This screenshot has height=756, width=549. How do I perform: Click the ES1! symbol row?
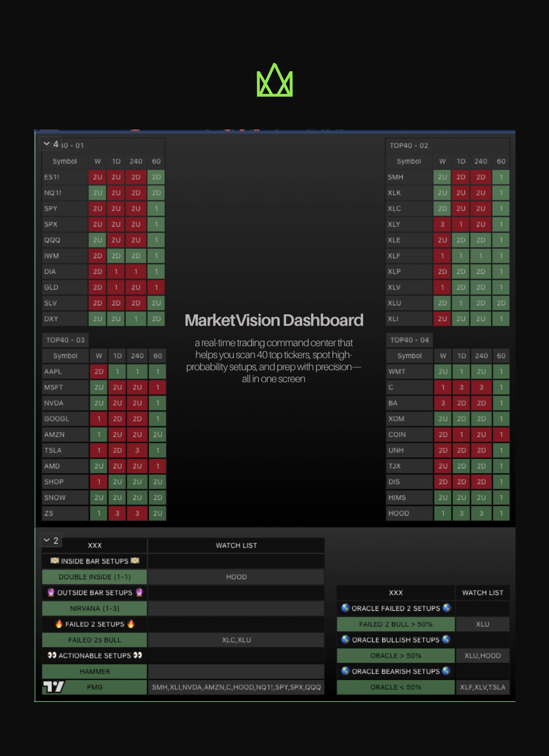coord(104,177)
